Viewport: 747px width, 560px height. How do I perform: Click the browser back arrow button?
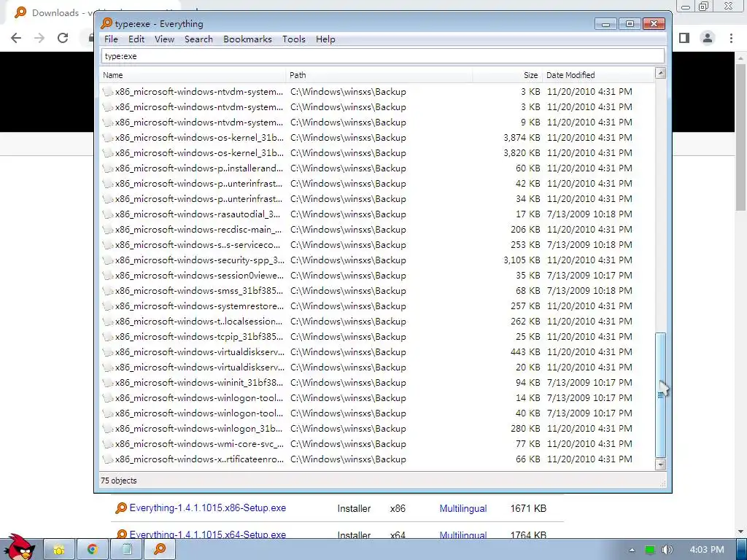(16, 38)
